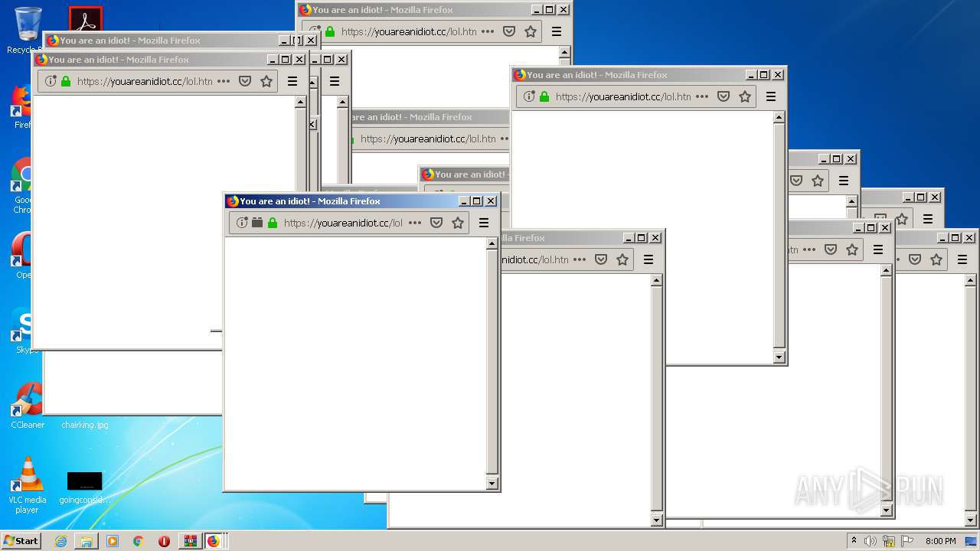Click Pocket icon in top-center window

click(509, 31)
